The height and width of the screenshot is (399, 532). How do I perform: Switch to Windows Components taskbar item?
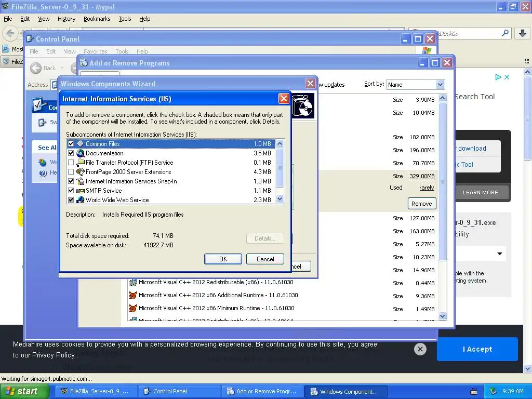coord(345,392)
